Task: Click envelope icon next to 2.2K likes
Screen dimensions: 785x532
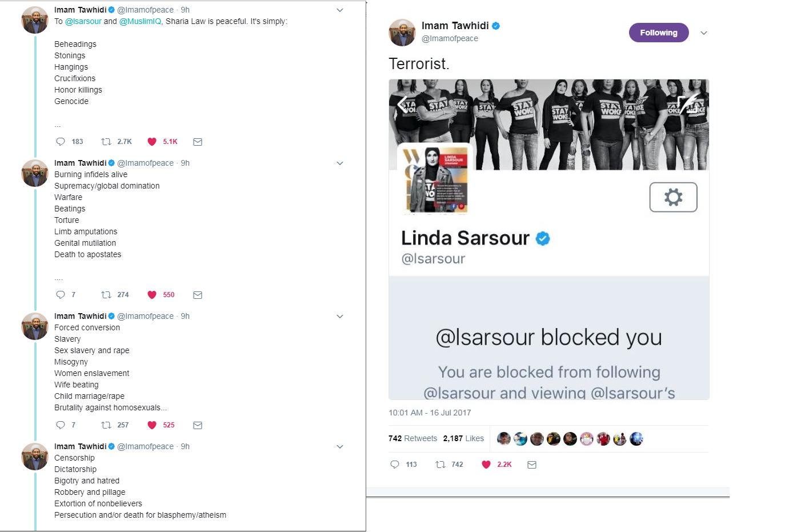Action: (x=532, y=465)
